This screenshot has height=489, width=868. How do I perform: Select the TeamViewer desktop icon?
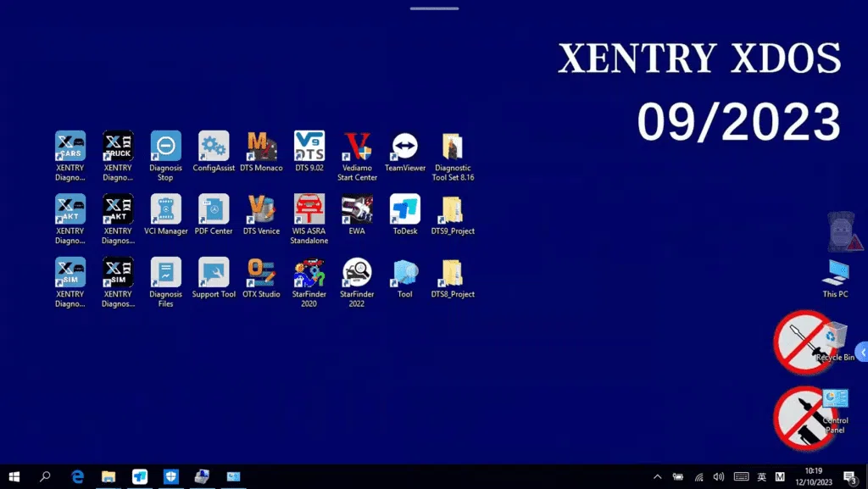[404, 147]
